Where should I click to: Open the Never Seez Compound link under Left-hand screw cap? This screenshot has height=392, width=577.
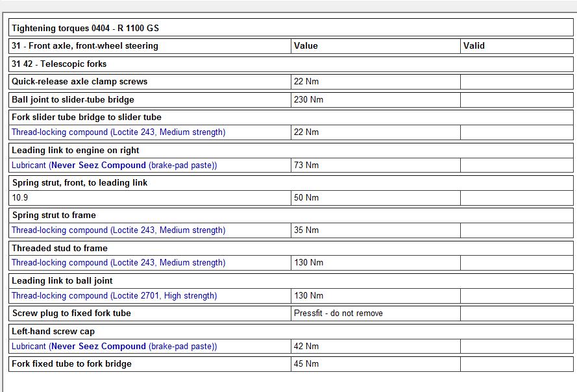point(99,347)
